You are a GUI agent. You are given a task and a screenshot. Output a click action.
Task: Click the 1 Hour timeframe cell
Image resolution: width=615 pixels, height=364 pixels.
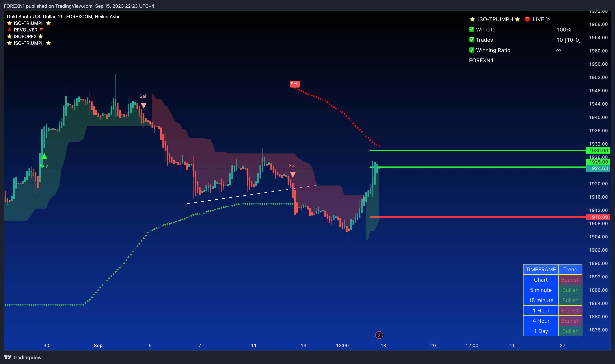541,311
